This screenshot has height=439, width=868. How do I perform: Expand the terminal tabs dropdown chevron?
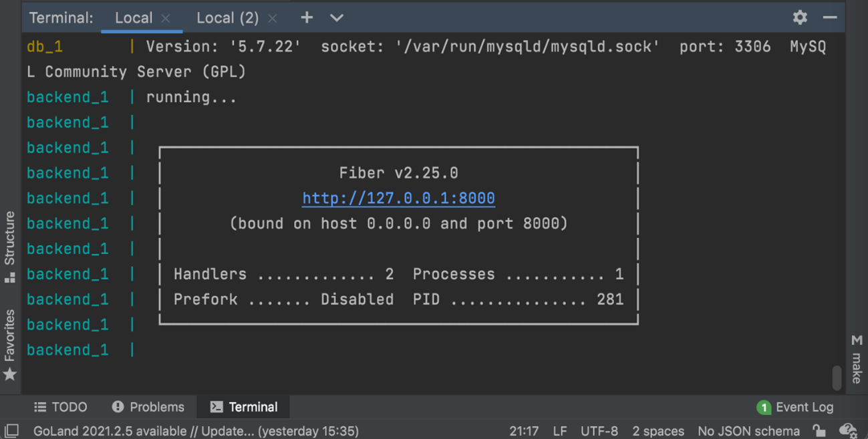337,18
